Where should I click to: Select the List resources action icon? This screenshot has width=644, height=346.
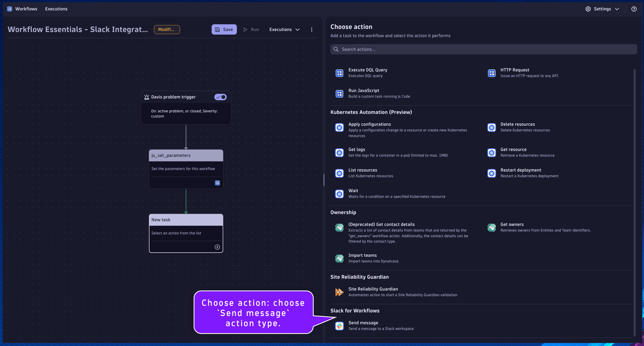coord(339,174)
